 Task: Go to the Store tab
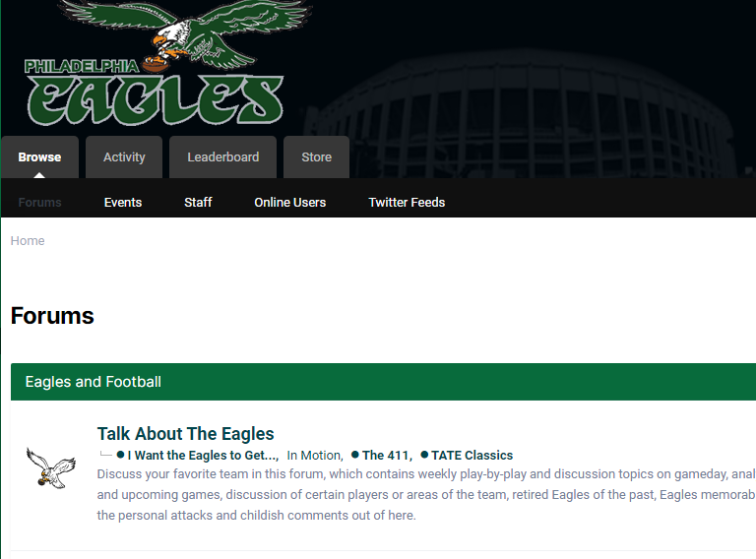(x=316, y=157)
